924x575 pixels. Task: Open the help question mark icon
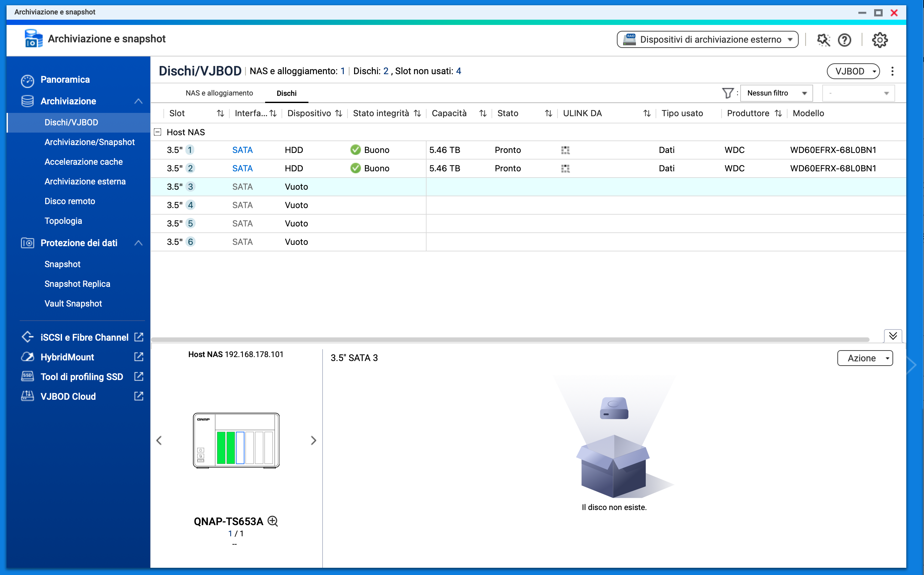(x=844, y=40)
